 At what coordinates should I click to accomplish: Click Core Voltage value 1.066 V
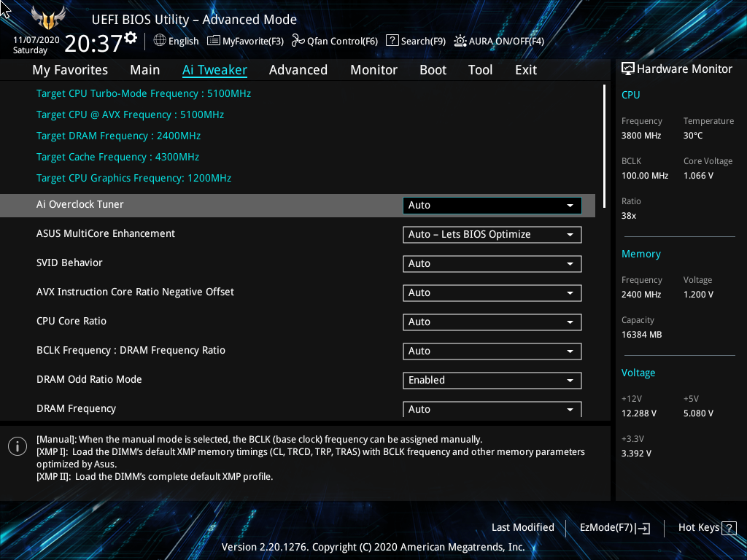click(698, 176)
